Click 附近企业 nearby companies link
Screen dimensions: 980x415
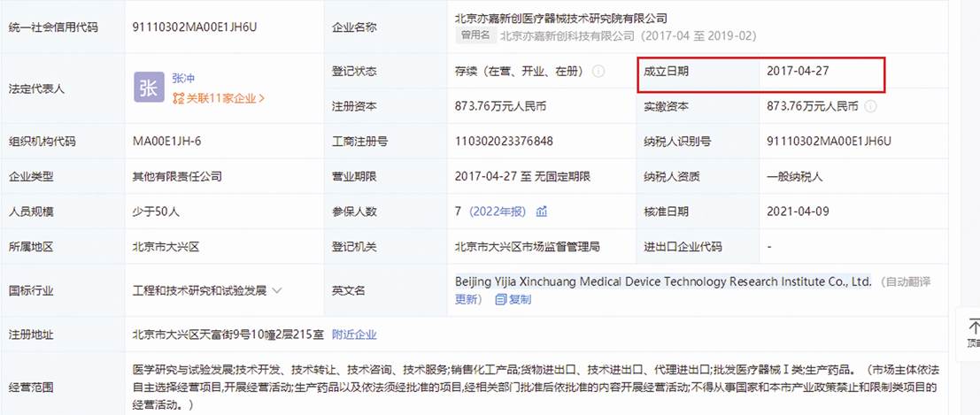click(x=354, y=334)
